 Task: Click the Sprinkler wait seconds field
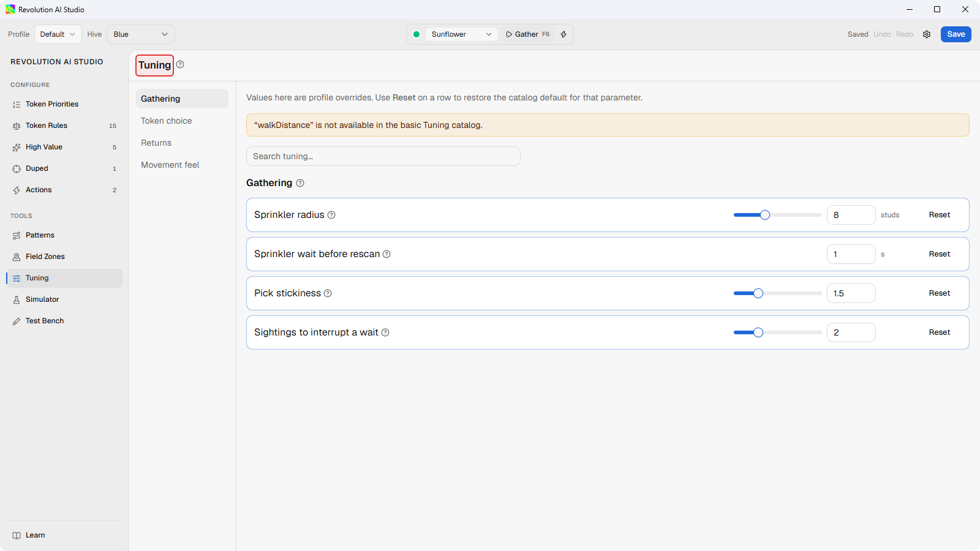851,254
